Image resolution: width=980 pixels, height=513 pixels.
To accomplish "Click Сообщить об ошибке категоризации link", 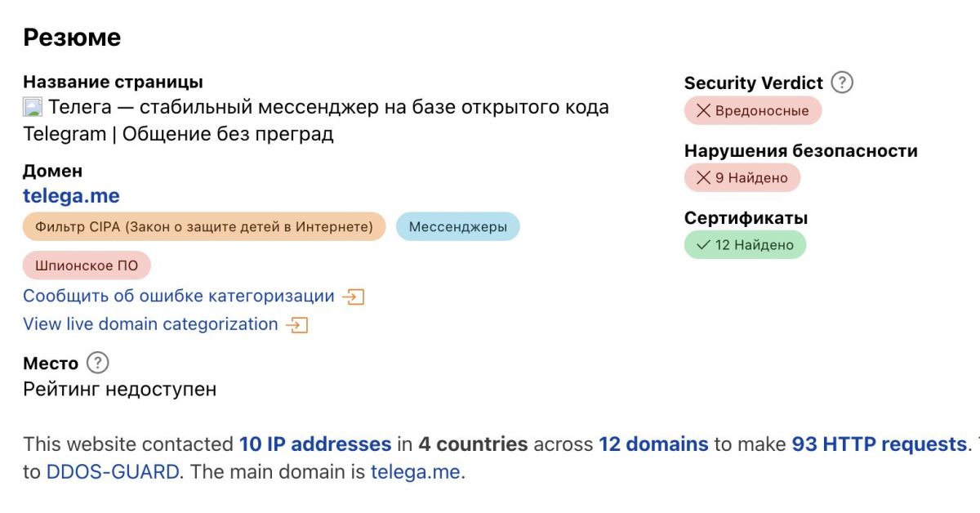I will pos(178,296).
